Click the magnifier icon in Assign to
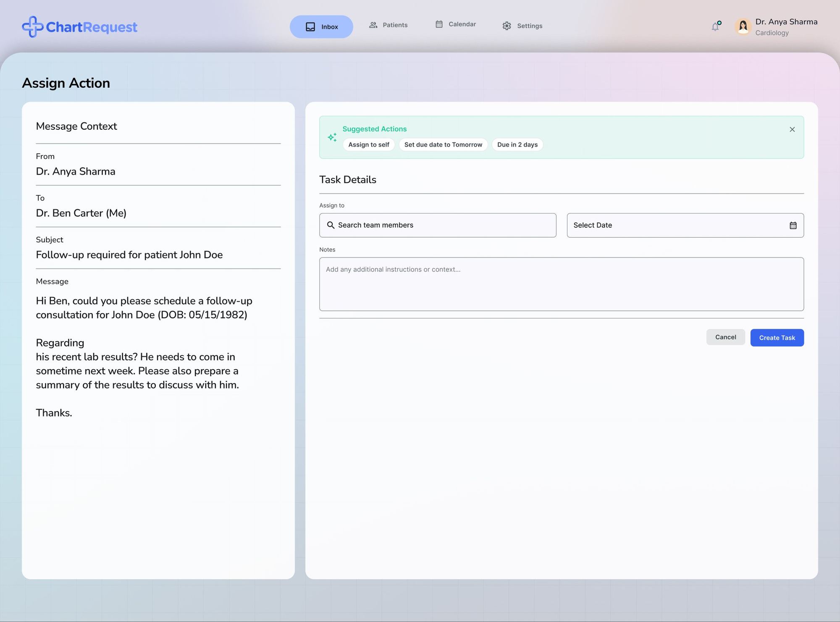The height and width of the screenshot is (622, 840). 331,225
